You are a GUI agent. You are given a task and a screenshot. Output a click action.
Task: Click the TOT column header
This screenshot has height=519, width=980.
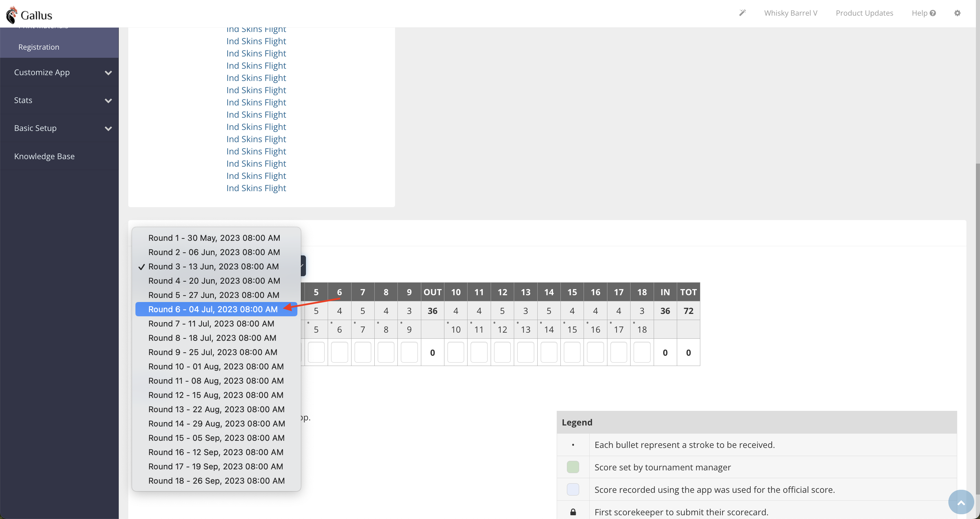click(688, 292)
